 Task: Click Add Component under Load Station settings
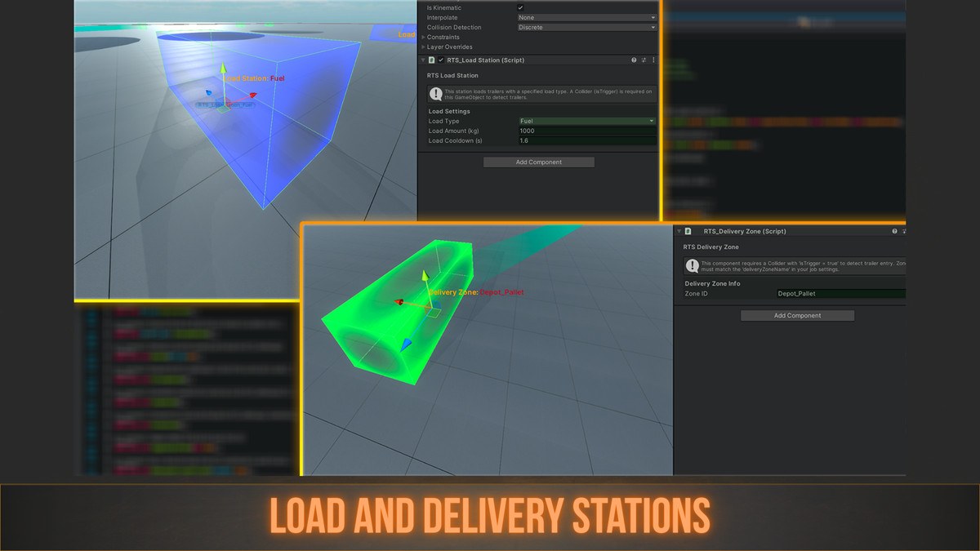coord(539,162)
